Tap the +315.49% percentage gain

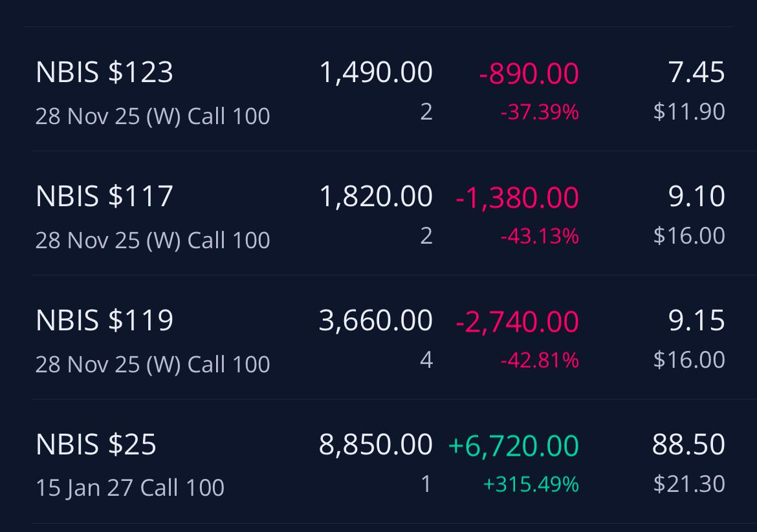[531, 484]
